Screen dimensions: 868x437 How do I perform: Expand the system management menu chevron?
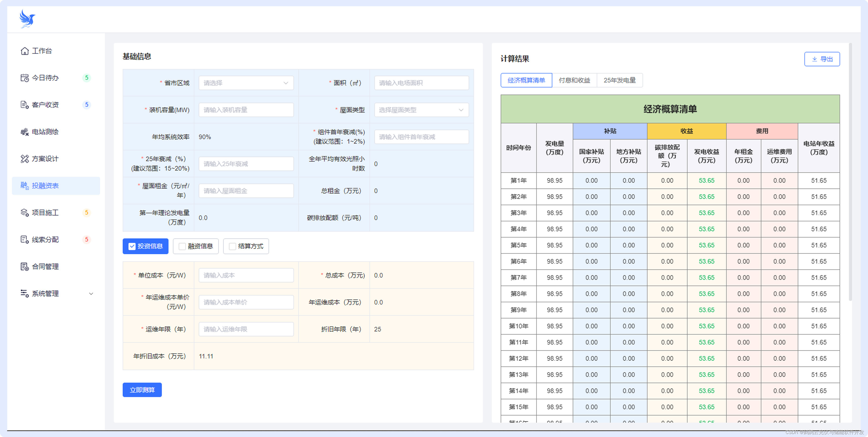pos(91,294)
